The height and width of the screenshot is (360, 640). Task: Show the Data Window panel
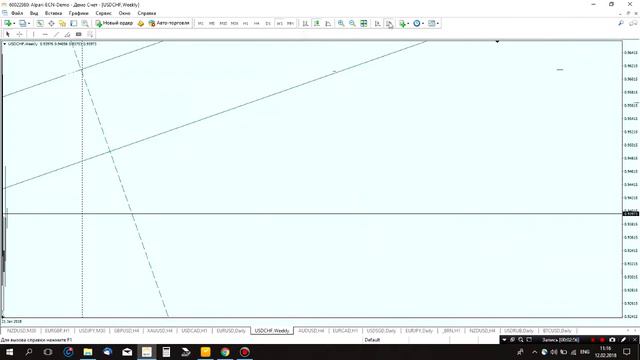coord(51,24)
